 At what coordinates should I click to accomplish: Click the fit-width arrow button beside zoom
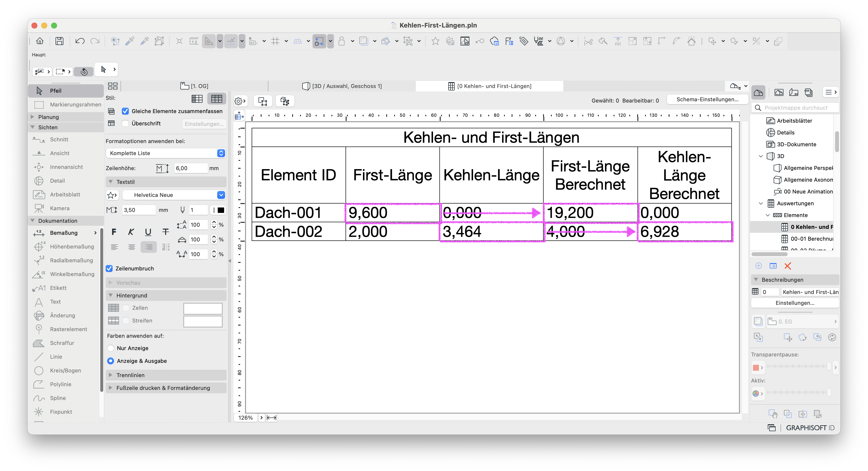pos(272,417)
